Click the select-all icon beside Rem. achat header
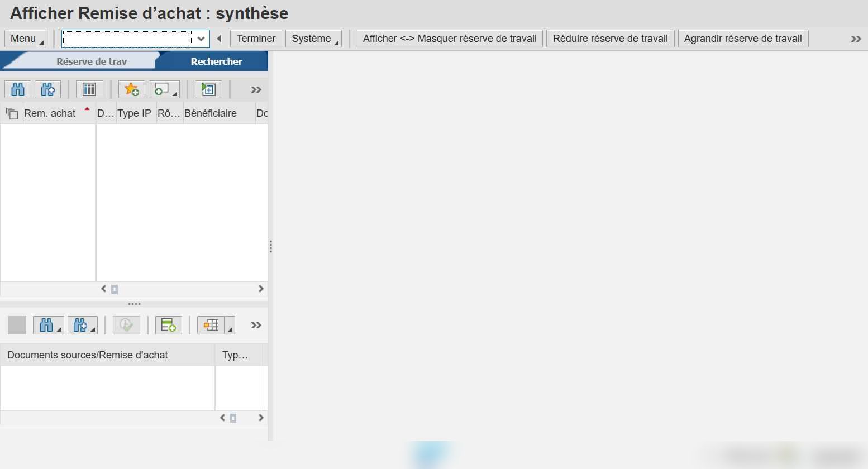Image resolution: width=868 pixels, height=469 pixels. (x=12, y=113)
